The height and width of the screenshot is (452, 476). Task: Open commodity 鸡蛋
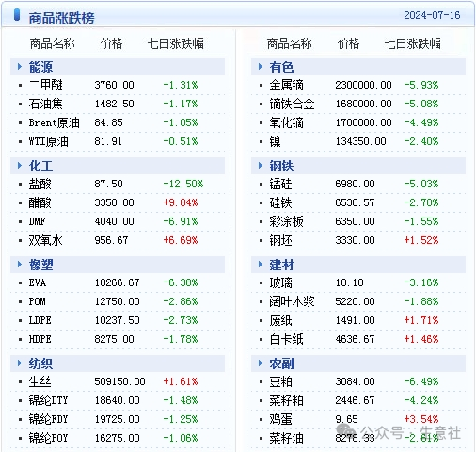point(280,419)
